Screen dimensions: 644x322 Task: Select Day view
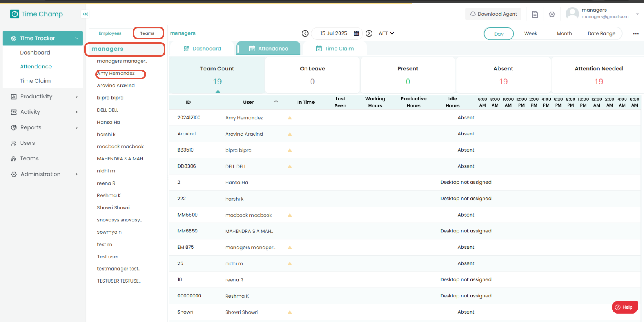(499, 34)
